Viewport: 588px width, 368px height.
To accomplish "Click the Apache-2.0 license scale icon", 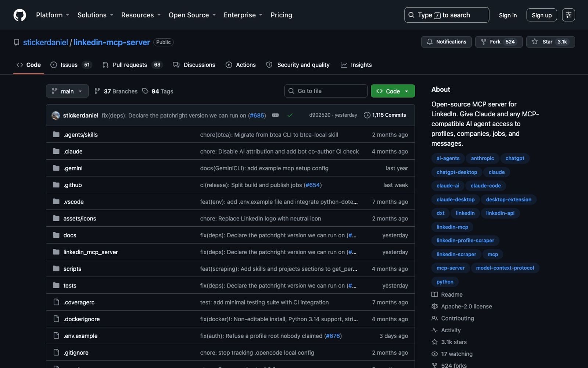I will [x=435, y=306].
